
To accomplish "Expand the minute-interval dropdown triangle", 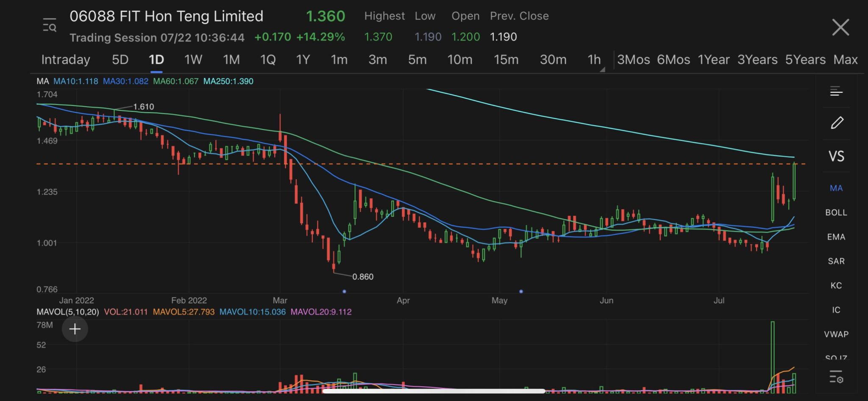I will (x=602, y=69).
